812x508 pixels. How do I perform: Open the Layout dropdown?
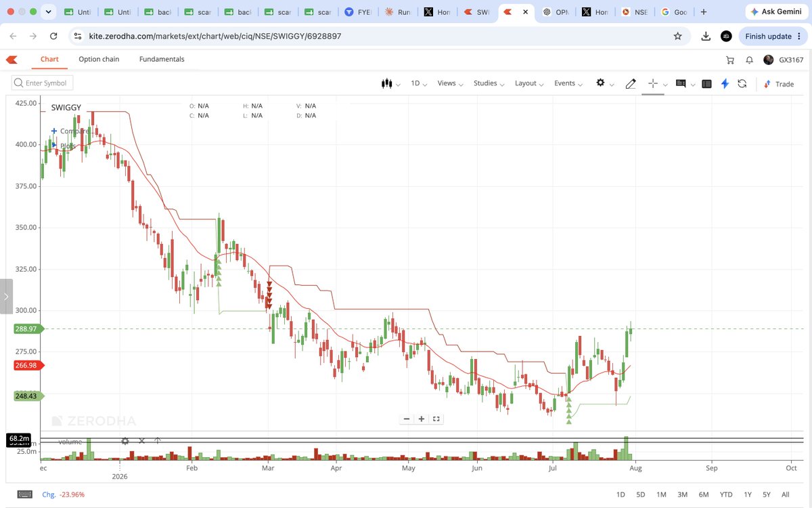[x=530, y=83]
